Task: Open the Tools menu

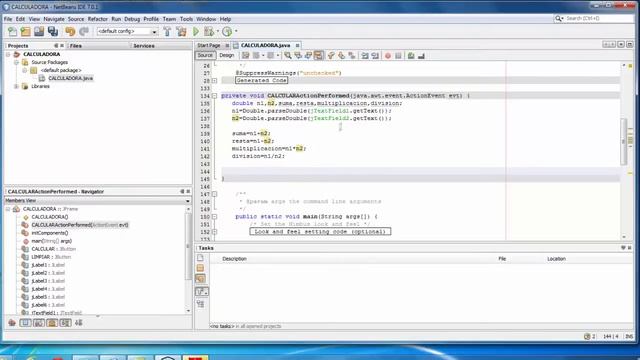Action: [x=186, y=19]
